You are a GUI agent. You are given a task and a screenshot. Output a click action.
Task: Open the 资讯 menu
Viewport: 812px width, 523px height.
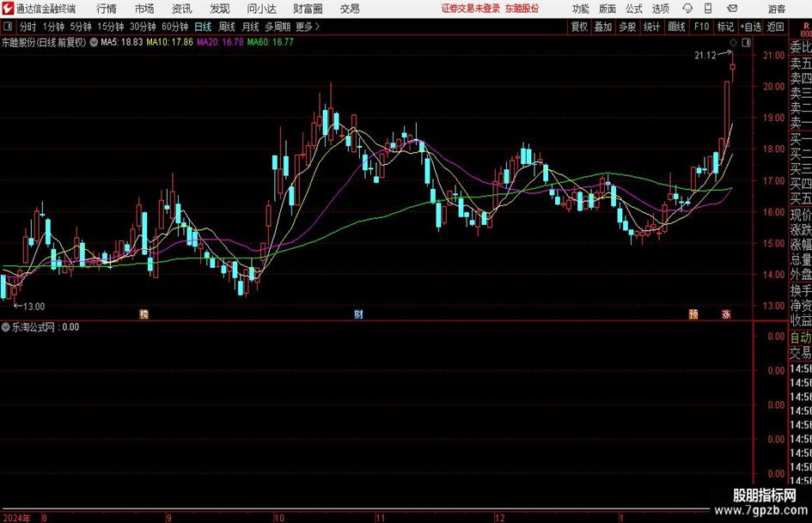pos(182,9)
